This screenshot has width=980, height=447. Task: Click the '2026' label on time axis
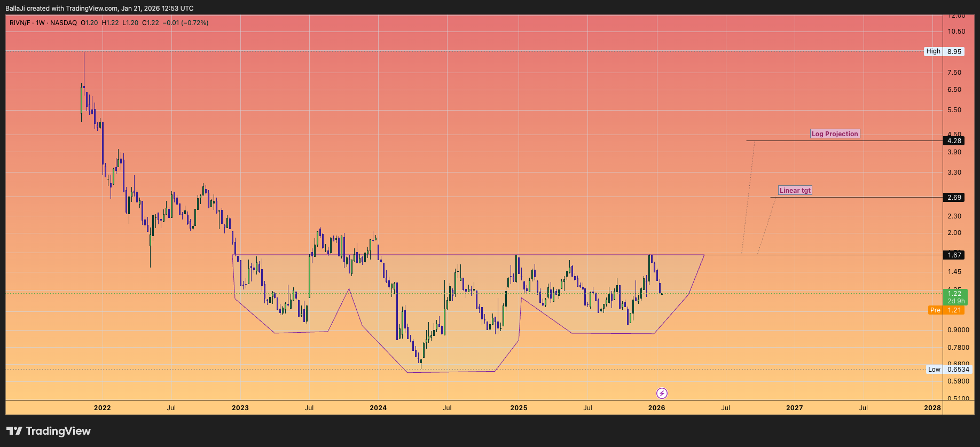pos(656,408)
